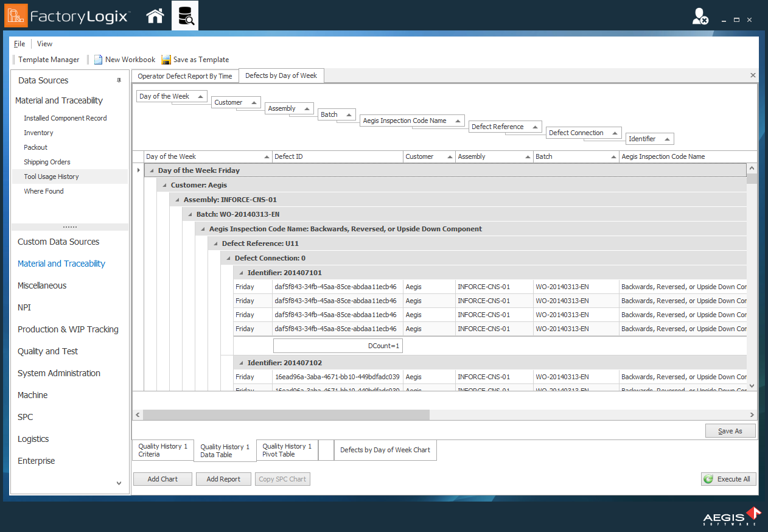Click the New Workbook icon
768x532 pixels.
(98, 60)
